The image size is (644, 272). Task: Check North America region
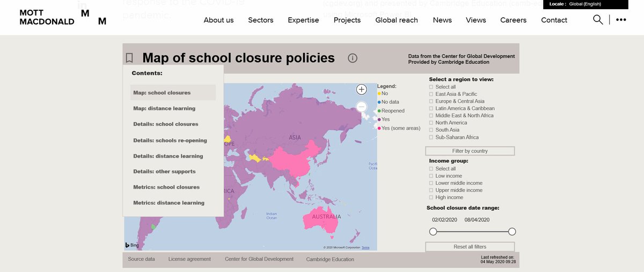[431, 123]
